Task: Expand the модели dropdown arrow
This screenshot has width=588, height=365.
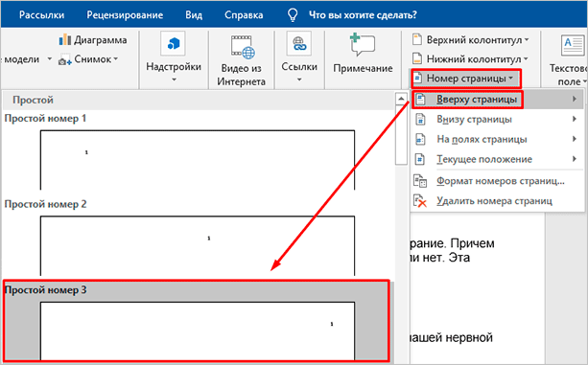Action: pos(49,59)
